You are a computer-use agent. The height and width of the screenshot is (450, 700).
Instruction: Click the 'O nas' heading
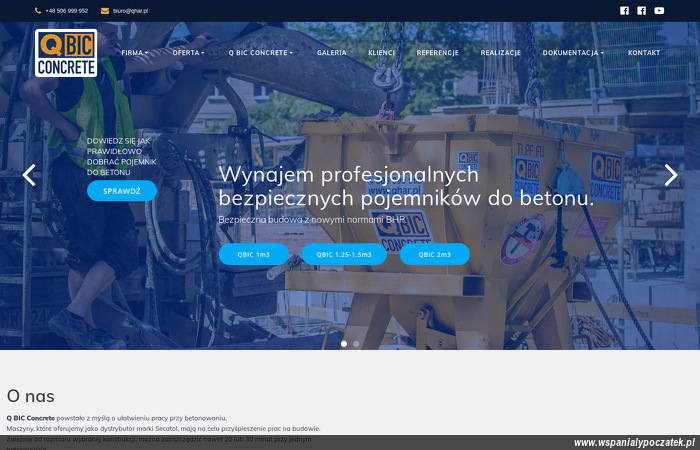[x=31, y=396]
